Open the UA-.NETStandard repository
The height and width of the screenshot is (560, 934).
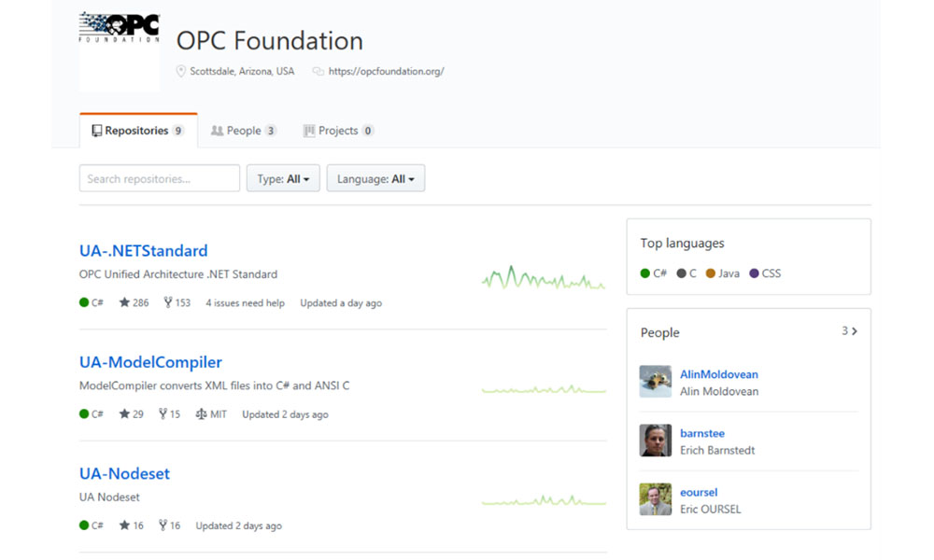144,250
